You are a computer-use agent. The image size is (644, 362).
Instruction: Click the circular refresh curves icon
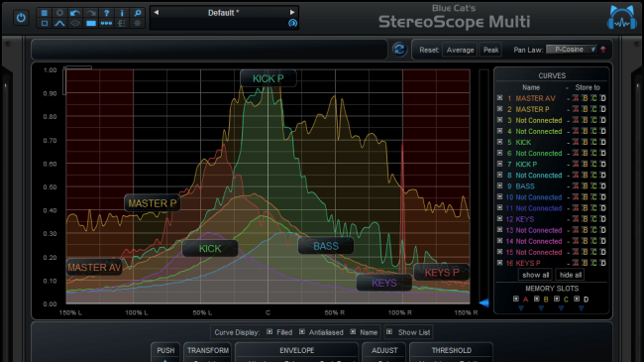tap(399, 50)
